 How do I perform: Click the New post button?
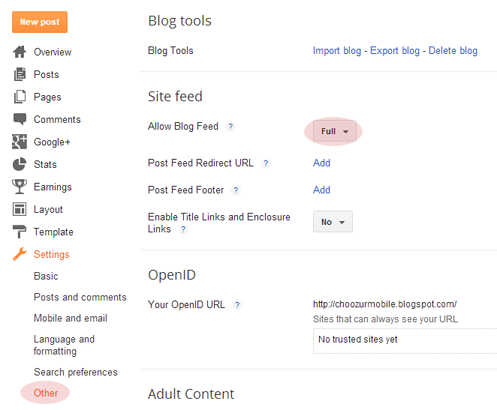[x=40, y=22]
